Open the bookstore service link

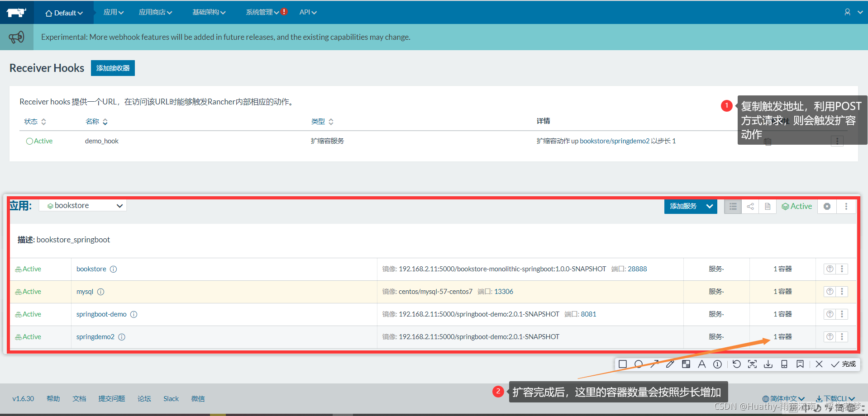[x=91, y=269]
